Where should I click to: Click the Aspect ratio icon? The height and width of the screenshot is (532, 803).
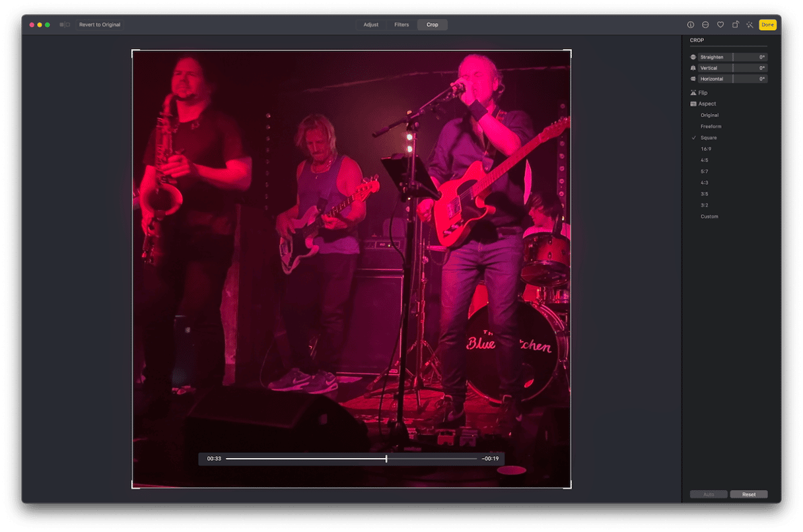[693, 104]
